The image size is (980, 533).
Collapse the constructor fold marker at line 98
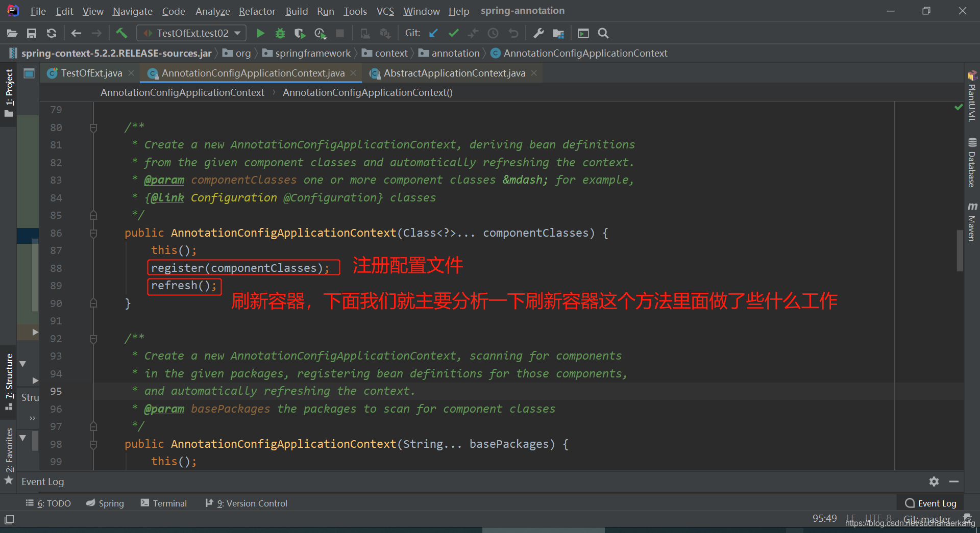click(93, 444)
